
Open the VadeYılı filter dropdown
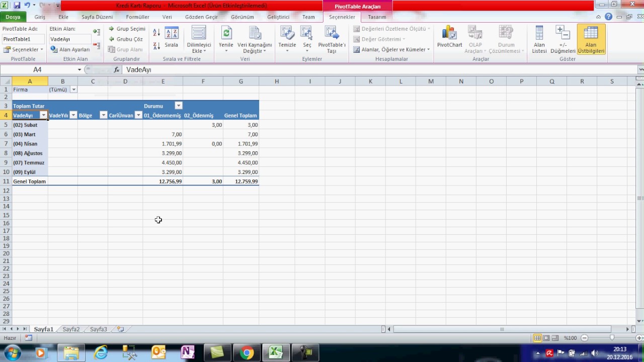tap(73, 115)
